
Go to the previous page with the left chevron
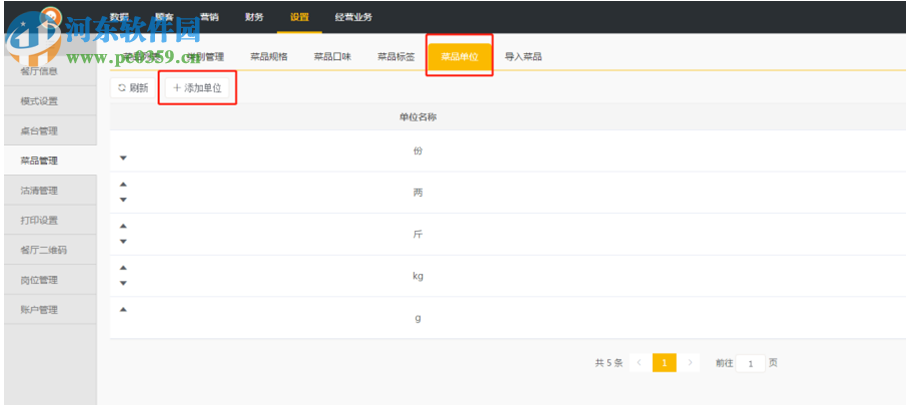[639, 363]
